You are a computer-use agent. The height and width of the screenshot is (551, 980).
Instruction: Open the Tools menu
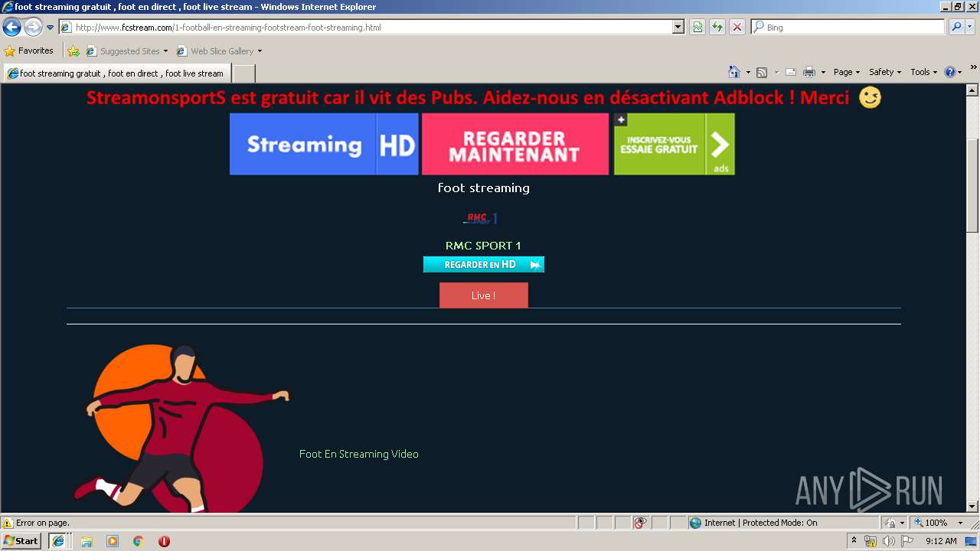[x=923, y=72]
